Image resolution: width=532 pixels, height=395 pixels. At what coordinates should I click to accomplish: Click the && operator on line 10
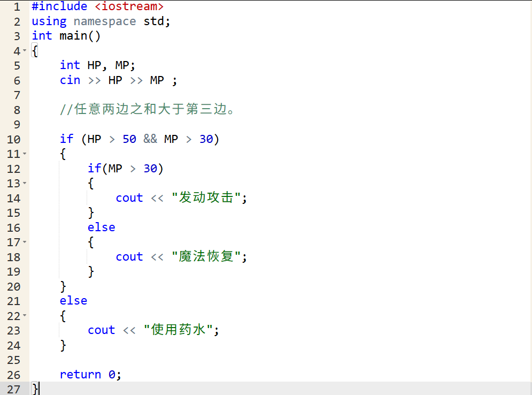click(x=150, y=139)
